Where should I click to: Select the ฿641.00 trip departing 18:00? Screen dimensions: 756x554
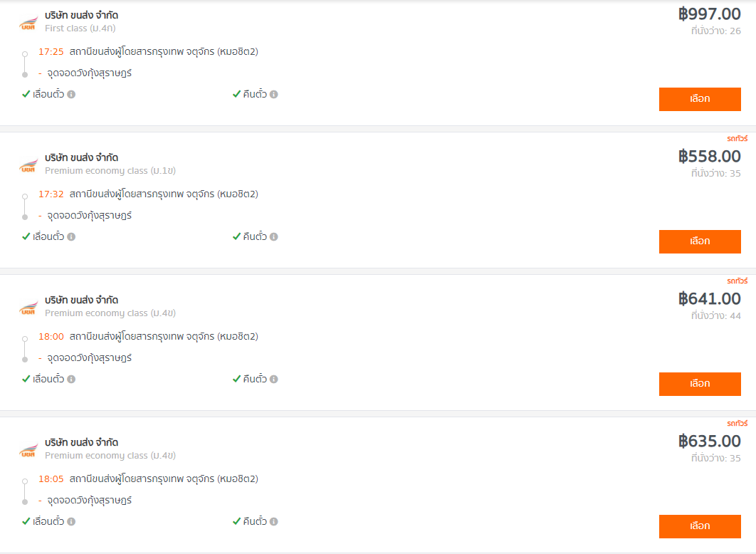700,385
